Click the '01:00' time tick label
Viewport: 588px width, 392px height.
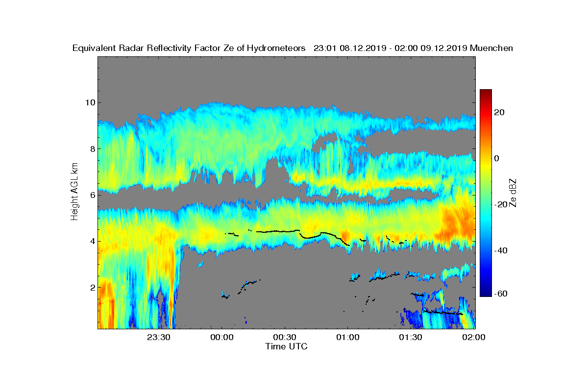pos(347,337)
